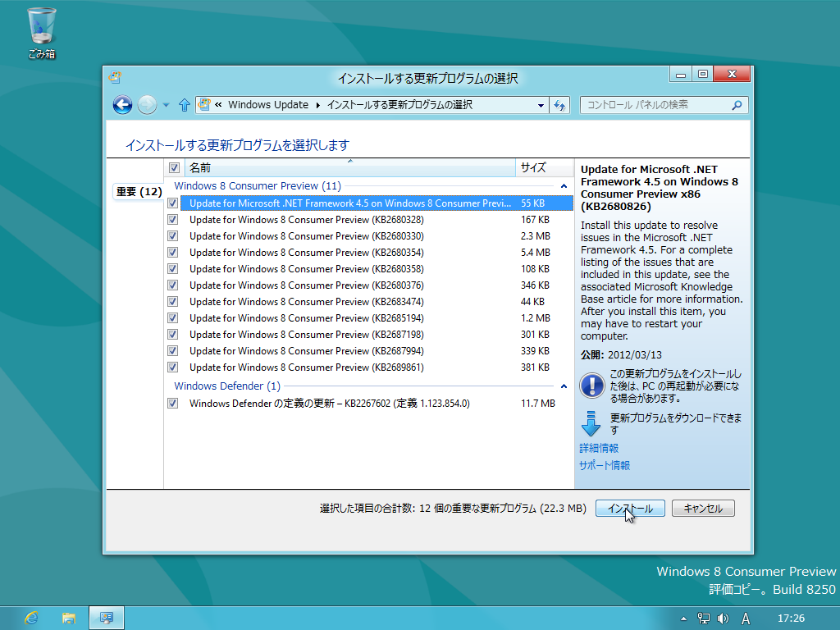
Task: Click the double chevron at breadcrumb start
Action: tap(218, 104)
